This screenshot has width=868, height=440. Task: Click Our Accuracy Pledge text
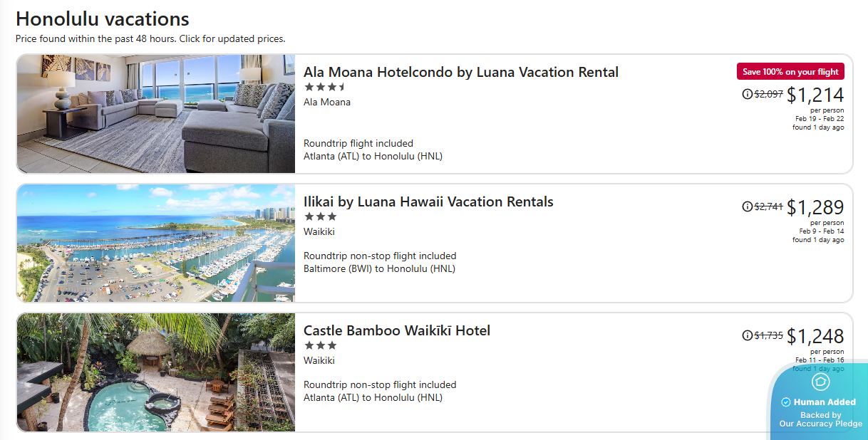820,424
